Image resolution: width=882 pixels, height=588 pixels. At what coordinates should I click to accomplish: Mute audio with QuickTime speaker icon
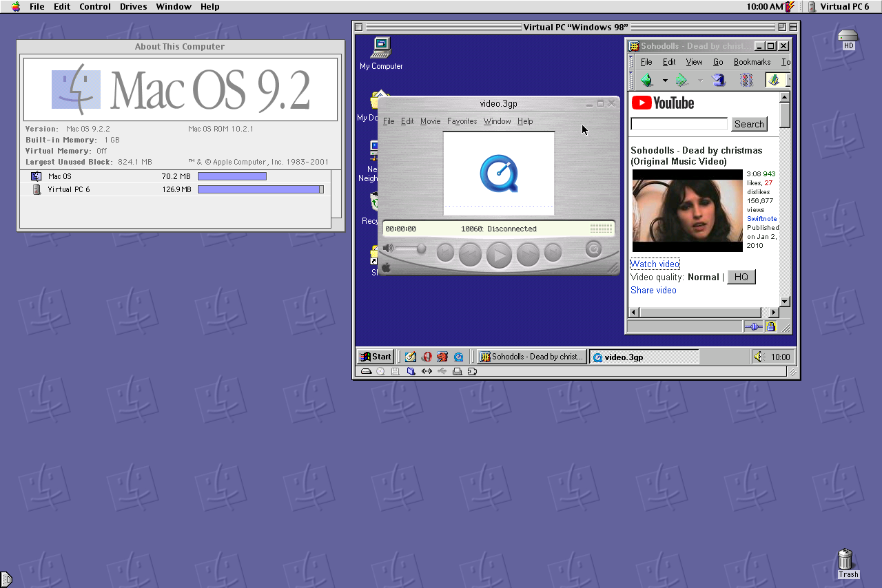coord(388,249)
